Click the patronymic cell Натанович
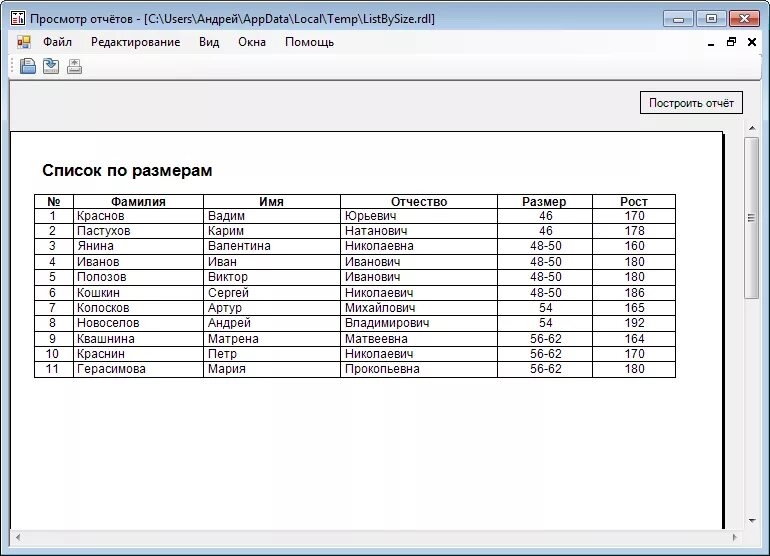Image resolution: width=770 pixels, height=556 pixels. pyautogui.click(x=419, y=231)
